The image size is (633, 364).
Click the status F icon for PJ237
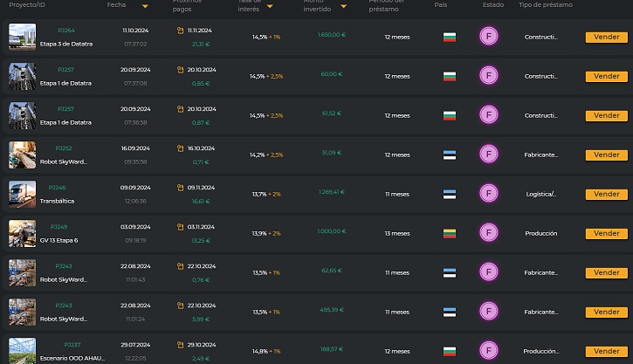[489, 351]
